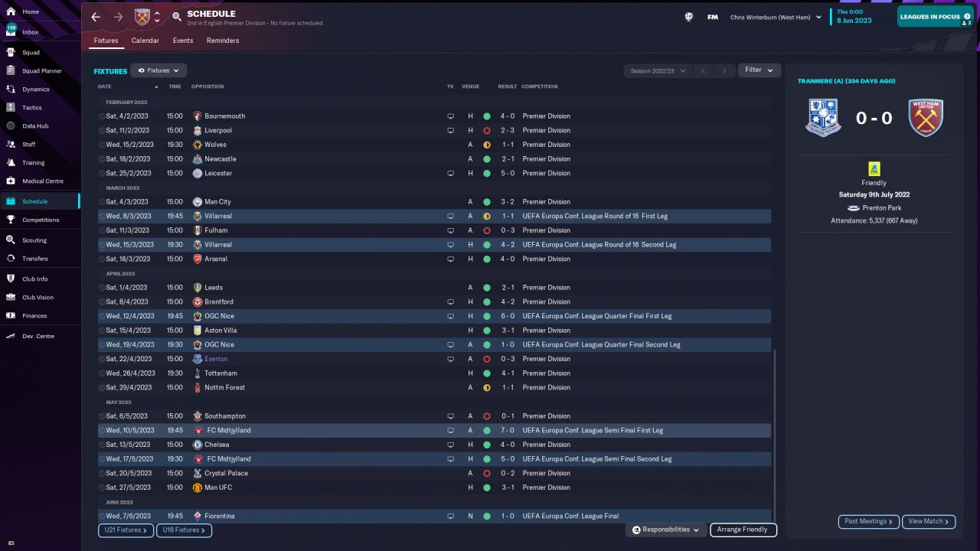Click the Tranmere club badge in the match panel
Screen dimensions: 980x551
(824, 118)
